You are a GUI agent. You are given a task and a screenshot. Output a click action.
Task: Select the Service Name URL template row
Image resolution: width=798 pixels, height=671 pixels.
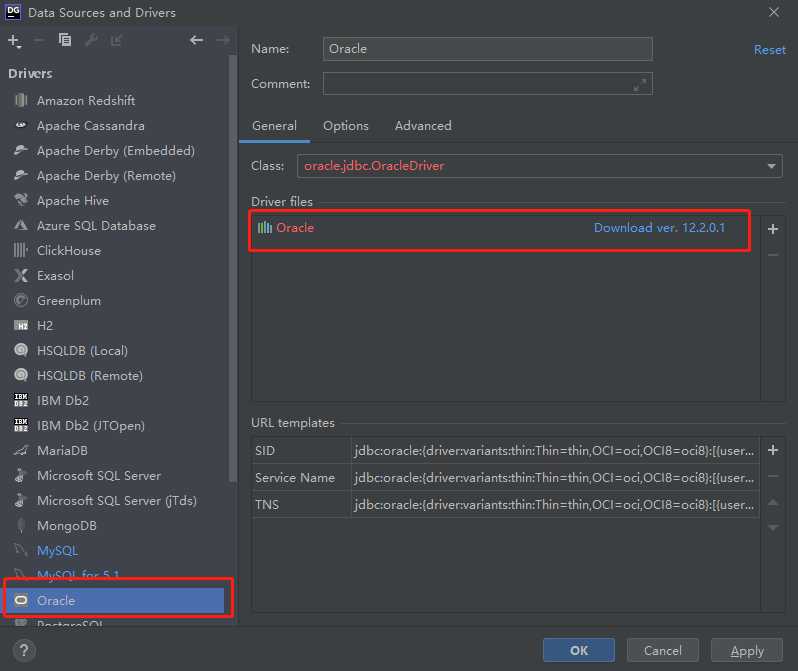click(506, 477)
